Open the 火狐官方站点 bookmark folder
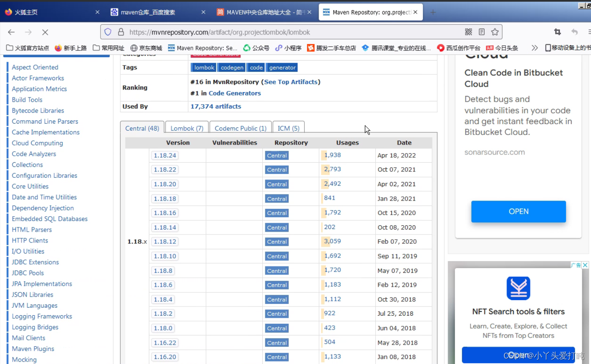Viewport: 591px width, 364px height. tap(28, 48)
